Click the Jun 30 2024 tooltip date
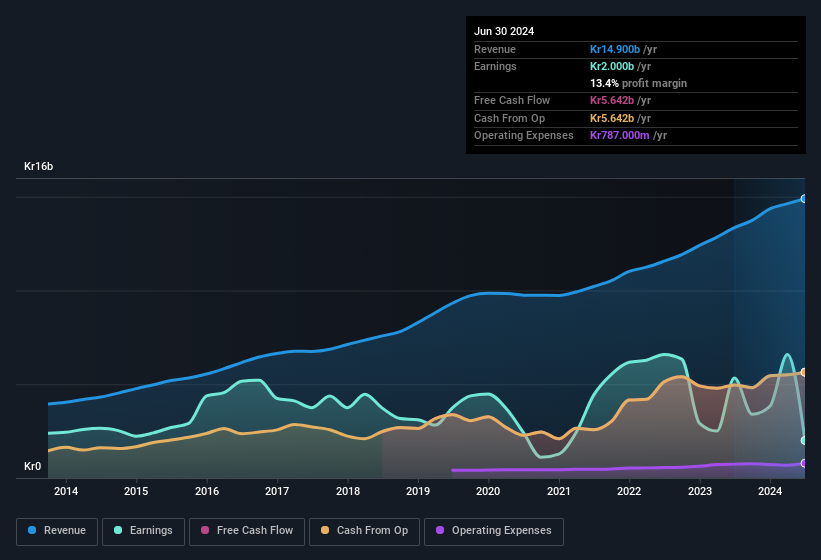Image resolution: width=821 pixels, height=560 pixels. [504, 31]
